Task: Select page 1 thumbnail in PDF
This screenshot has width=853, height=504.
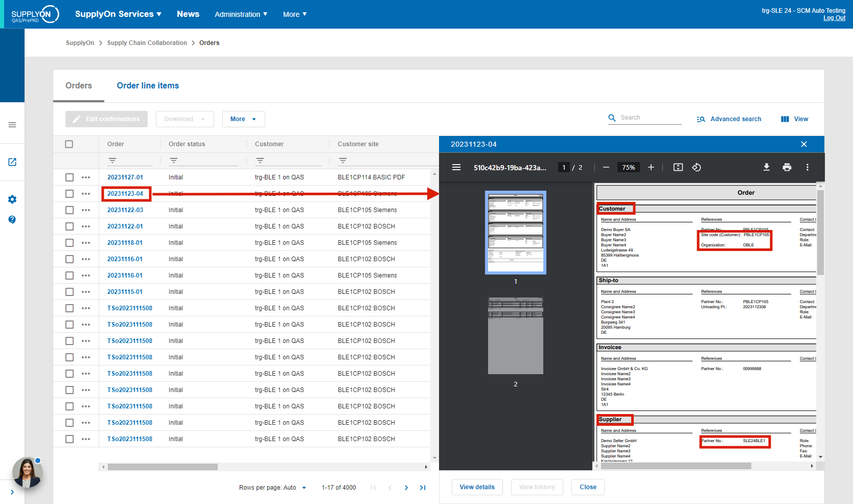Action: (516, 233)
